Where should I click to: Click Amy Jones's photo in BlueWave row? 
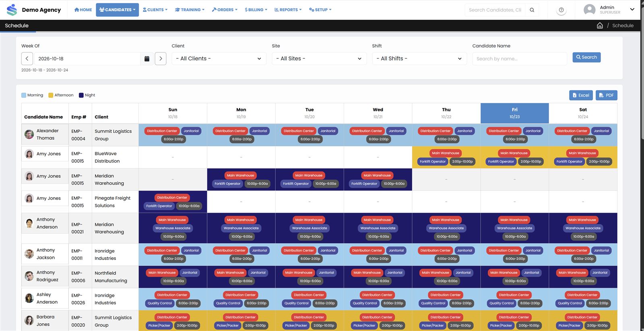tap(29, 154)
